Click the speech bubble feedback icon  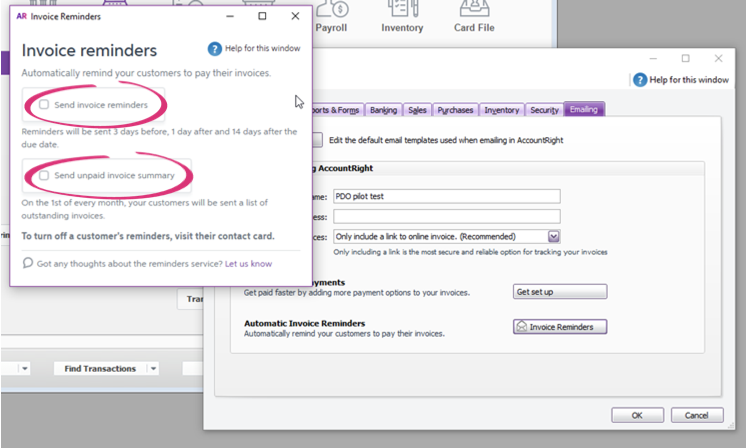(28, 263)
